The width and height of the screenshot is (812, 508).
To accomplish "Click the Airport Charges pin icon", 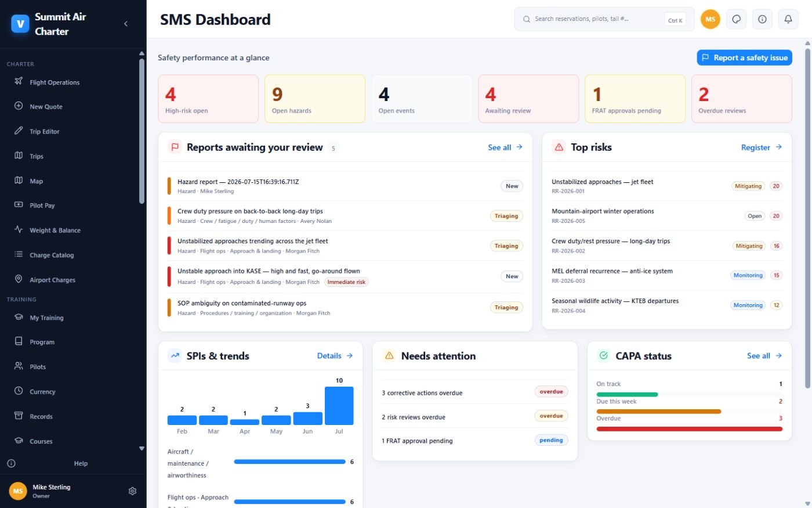I will tap(19, 279).
